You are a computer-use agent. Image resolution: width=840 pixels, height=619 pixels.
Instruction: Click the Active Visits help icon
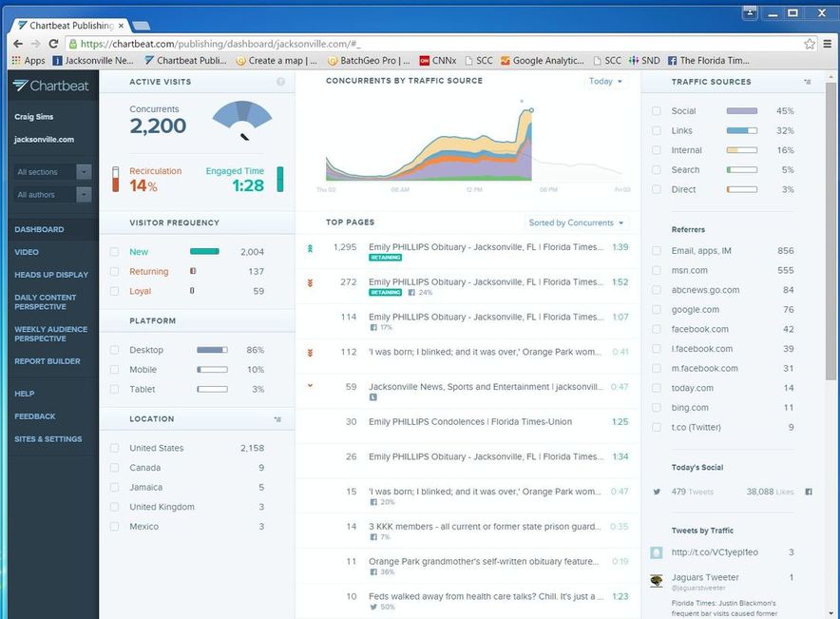[x=280, y=82]
